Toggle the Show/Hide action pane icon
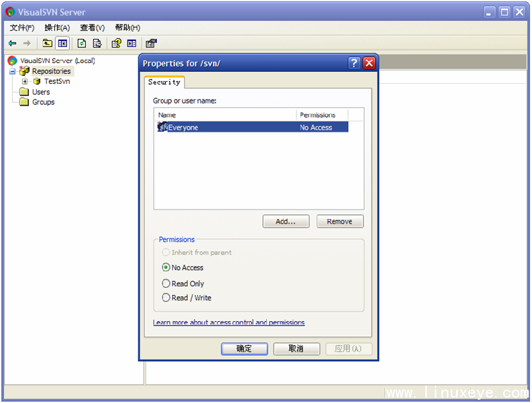Screen dimensions: 532x403 131,43
